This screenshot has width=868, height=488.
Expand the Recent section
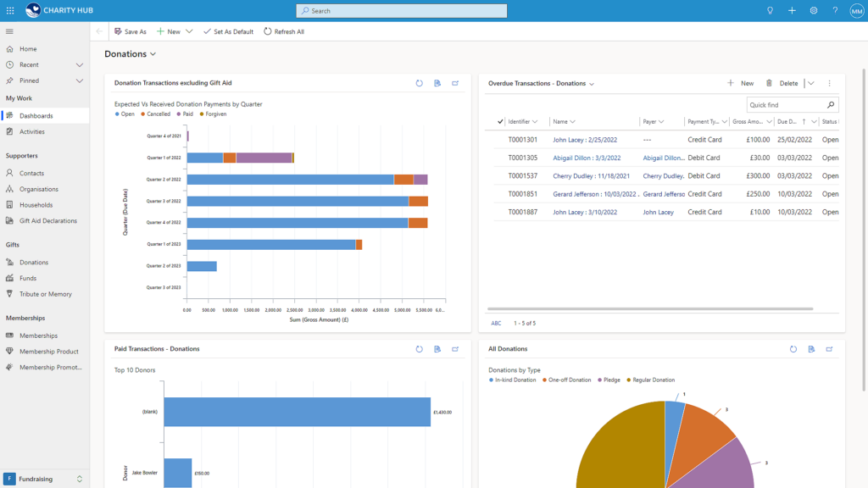click(x=79, y=64)
